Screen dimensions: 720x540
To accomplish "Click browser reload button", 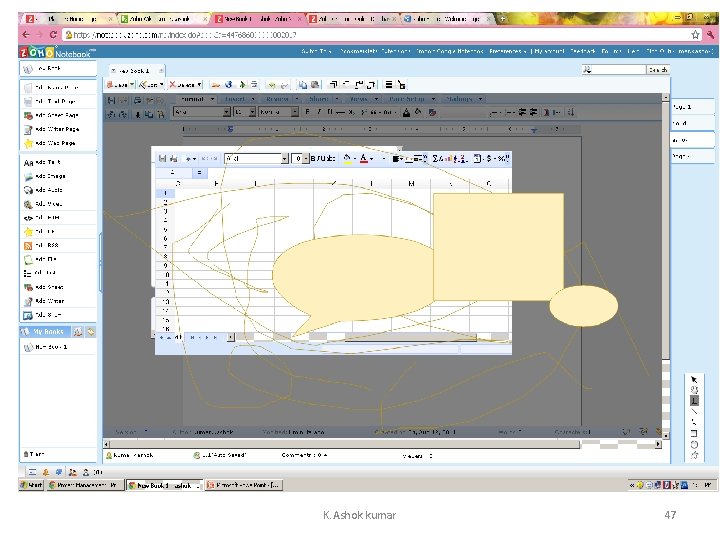I will [x=53, y=34].
